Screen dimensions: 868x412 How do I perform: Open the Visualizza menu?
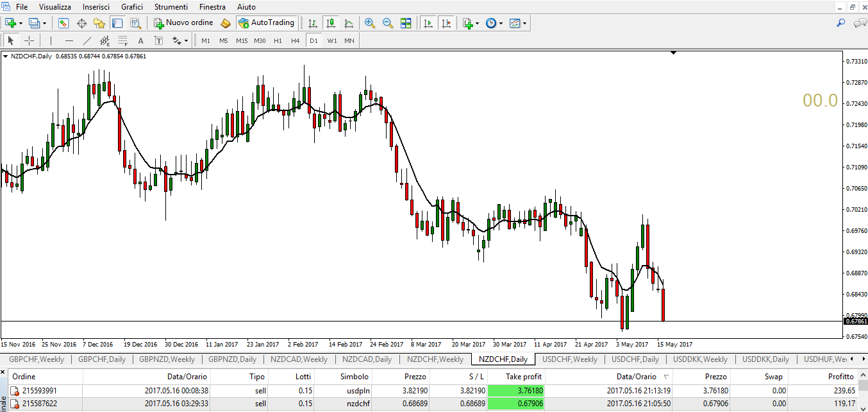point(55,7)
